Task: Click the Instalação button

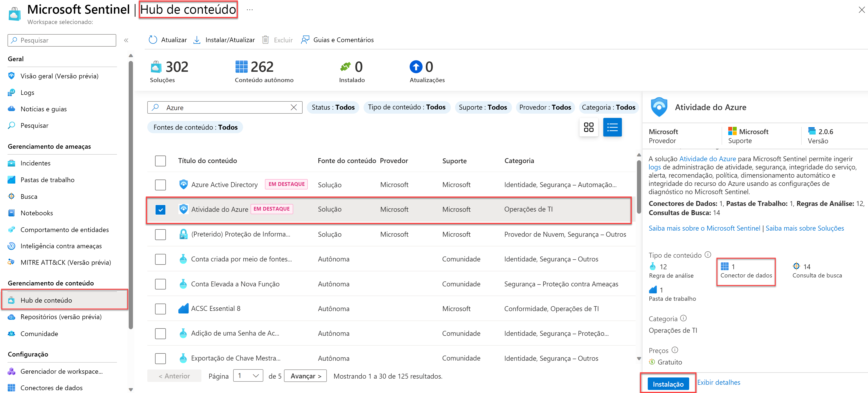Action: point(668,384)
